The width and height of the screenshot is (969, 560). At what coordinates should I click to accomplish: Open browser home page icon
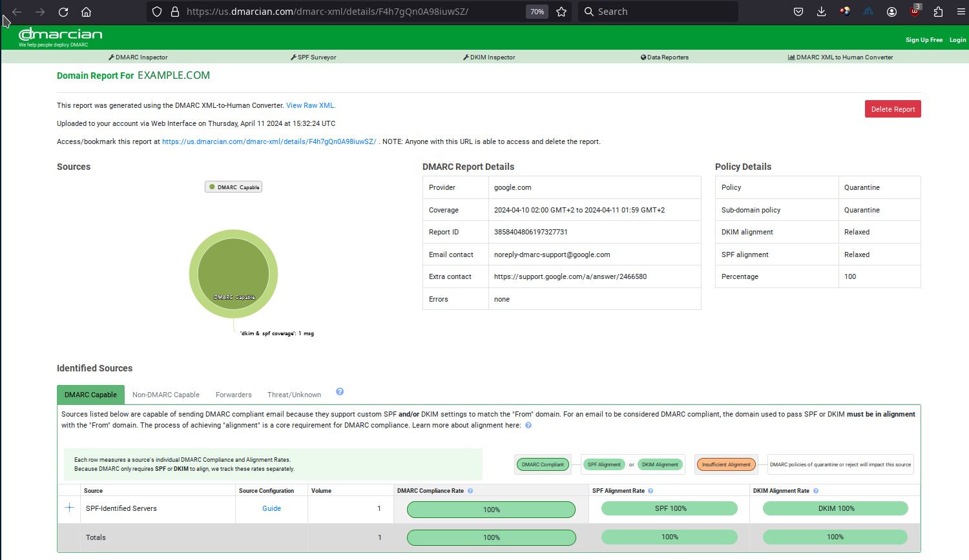pos(86,12)
